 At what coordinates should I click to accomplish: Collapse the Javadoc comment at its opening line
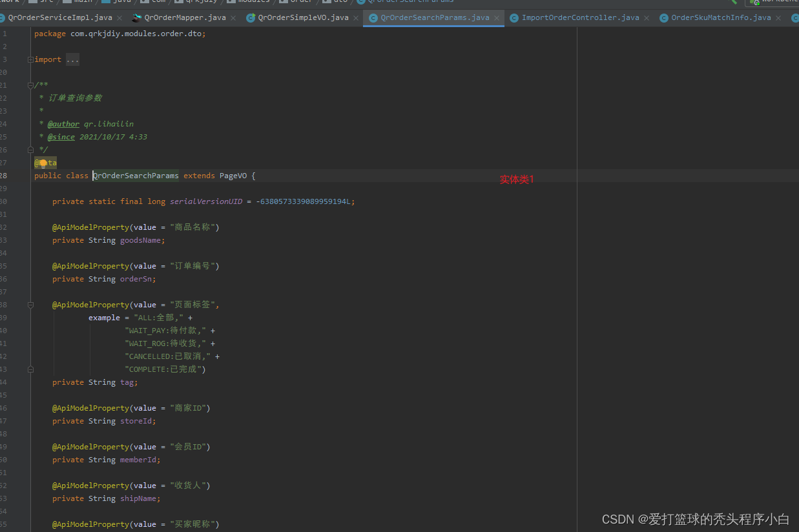pyautogui.click(x=30, y=85)
